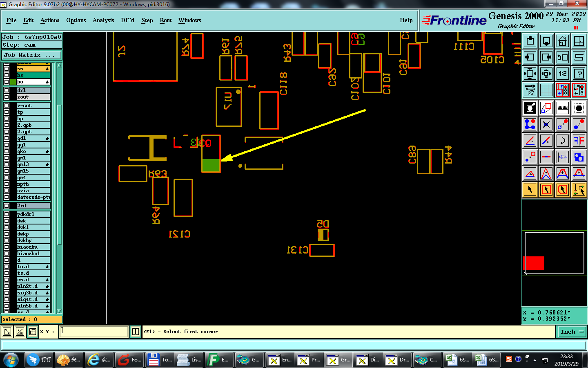Toggle checkbox for layer 2rd
Screen dimensions: 588x368
(7, 206)
